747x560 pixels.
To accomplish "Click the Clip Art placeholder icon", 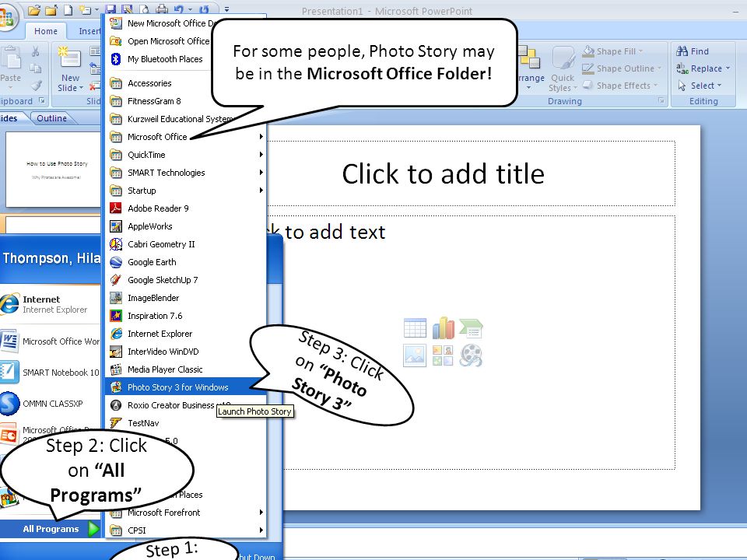I will coord(443,355).
